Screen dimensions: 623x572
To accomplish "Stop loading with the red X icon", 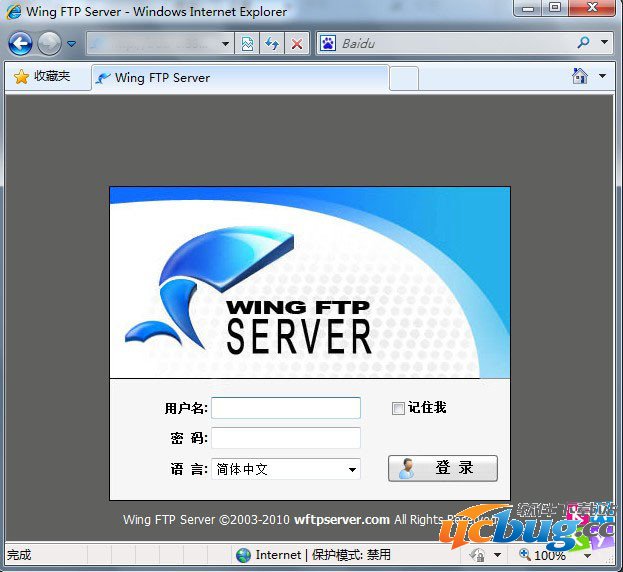I will coord(297,43).
